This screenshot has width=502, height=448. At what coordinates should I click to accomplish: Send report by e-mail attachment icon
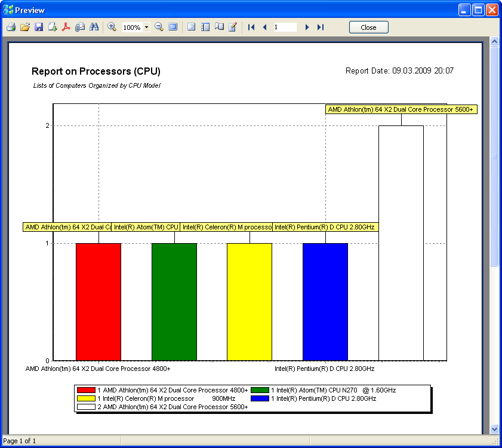80,27
